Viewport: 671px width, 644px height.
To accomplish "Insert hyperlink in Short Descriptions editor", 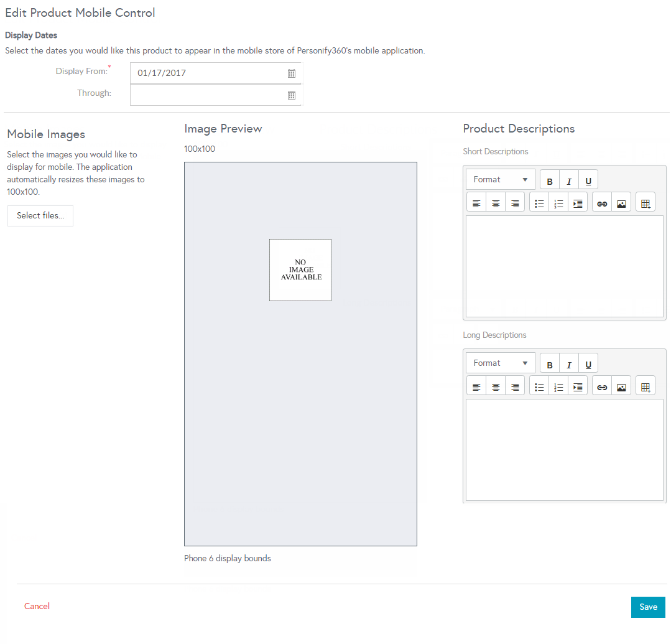I will coord(602,203).
